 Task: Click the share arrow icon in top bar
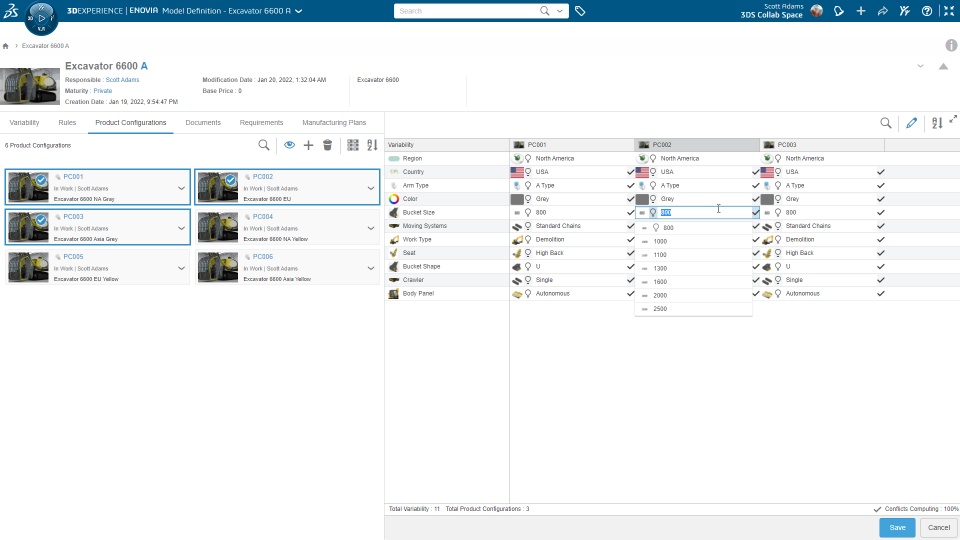pos(883,11)
